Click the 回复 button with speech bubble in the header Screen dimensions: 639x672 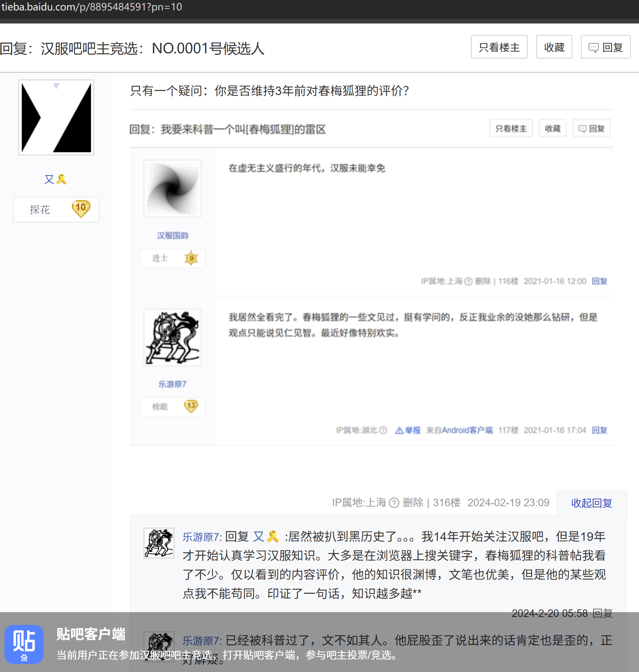pos(605,47)
